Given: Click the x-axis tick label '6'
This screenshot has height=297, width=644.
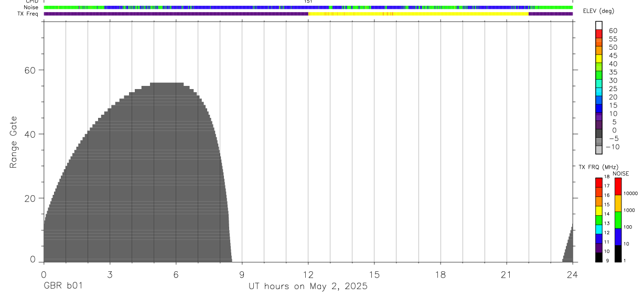Looking at the screenshot, I should click(x=176, y=274).
